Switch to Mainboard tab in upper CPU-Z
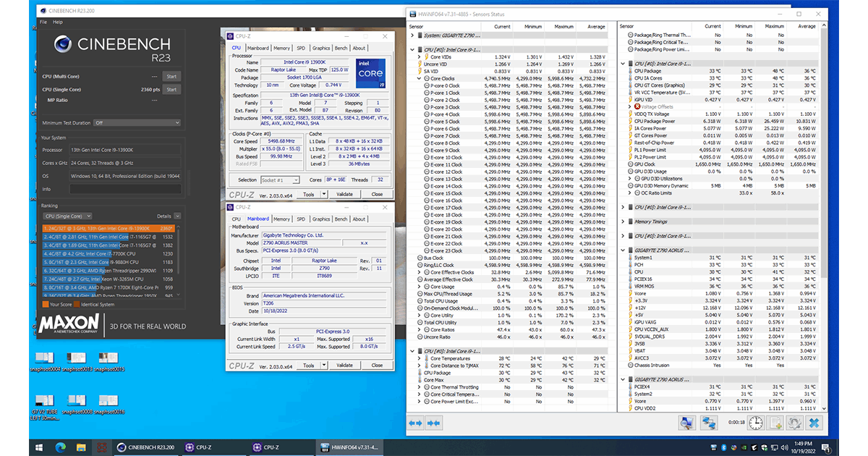Screen dimensions: 868x456 point(258,48)
